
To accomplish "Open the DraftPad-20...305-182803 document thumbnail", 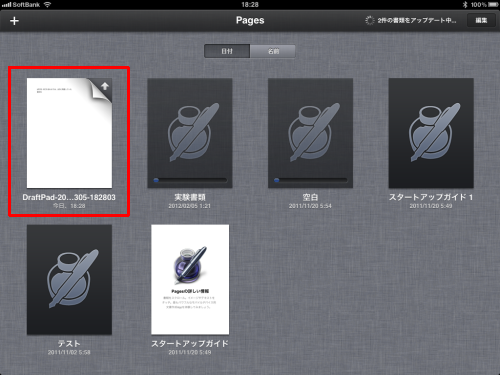I will (x=69, y=133).
